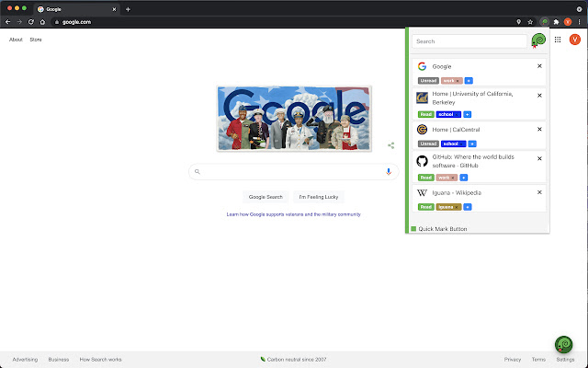This screenshot has height=368, width=588.
Task: Click the location pin icon in address bar
Action: (518, 22)
